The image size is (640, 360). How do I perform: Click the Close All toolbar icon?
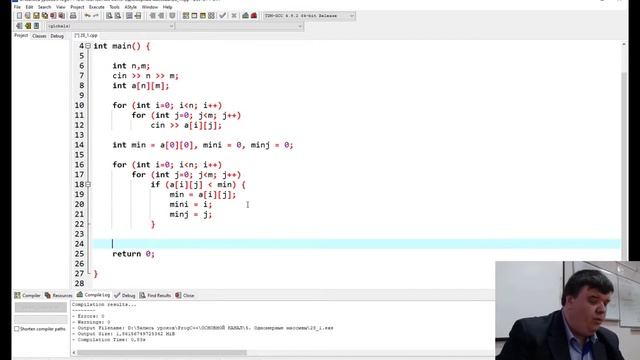point(62,16)
